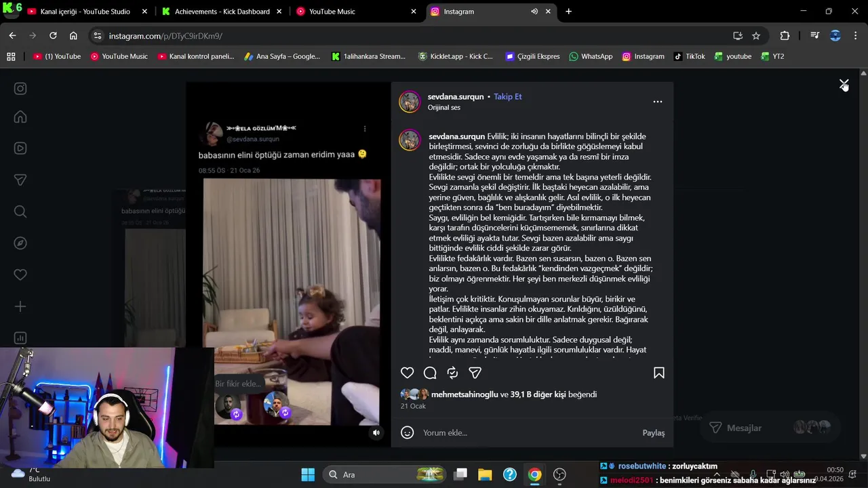Like the post with heart icon
The height and width of the screenshot is (488, 868).
pyautogui.click(x=407, y=373)
